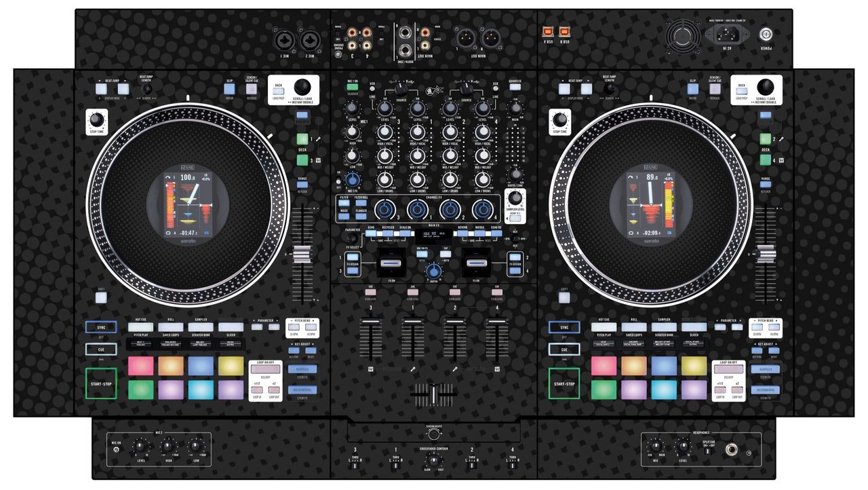Image resolution: width=868 pixels, height=490 pixels.
Task: Click the headphone jack on front panel
Action: point(732,449)
